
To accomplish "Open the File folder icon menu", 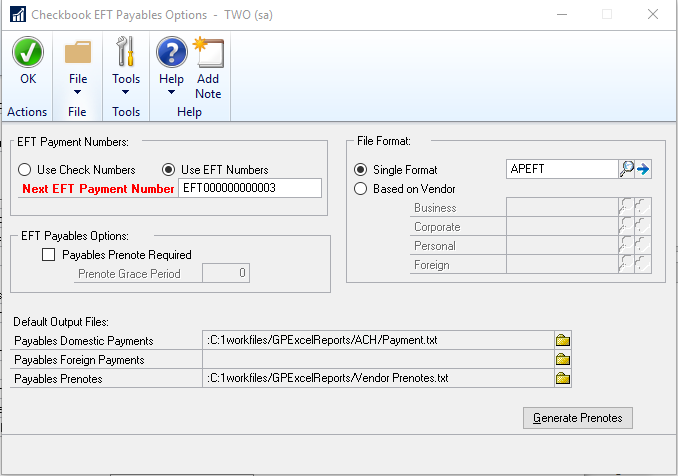I will (78, 52).
